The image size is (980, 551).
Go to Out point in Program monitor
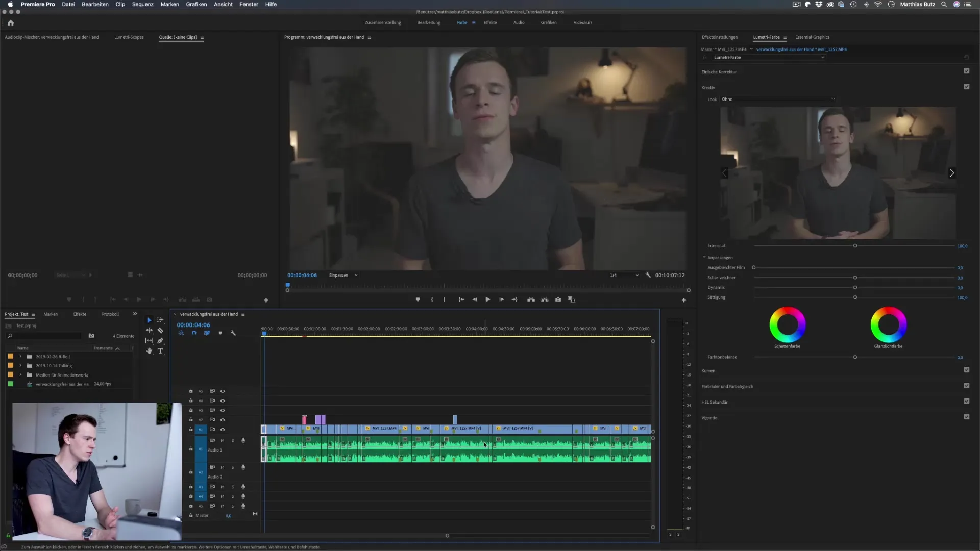tap(514, 299)
